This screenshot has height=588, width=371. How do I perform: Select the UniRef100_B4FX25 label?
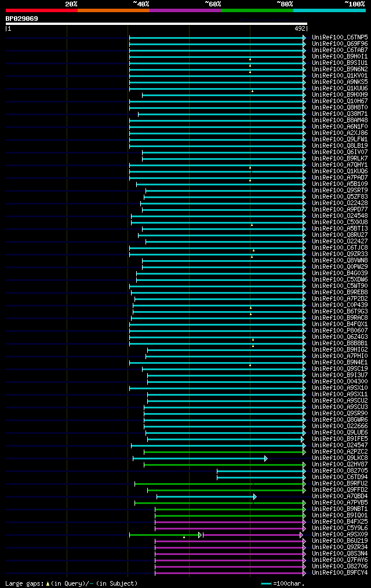[340, 522]
